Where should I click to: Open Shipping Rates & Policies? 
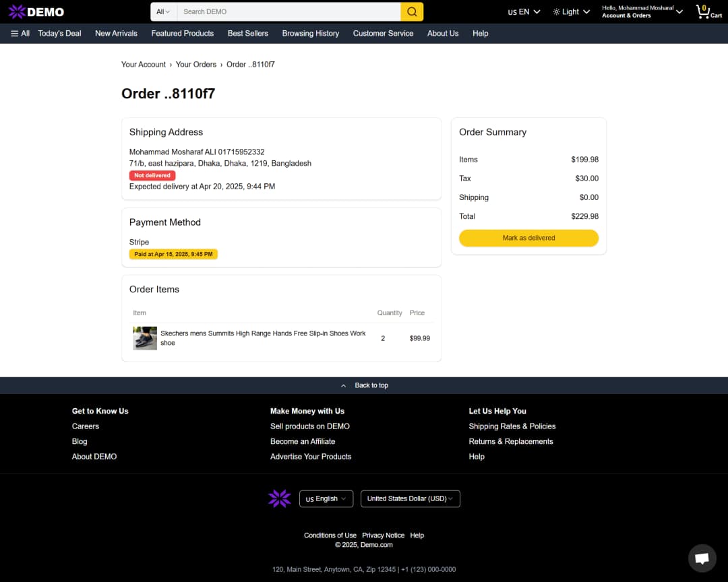[x=512, y=426]
